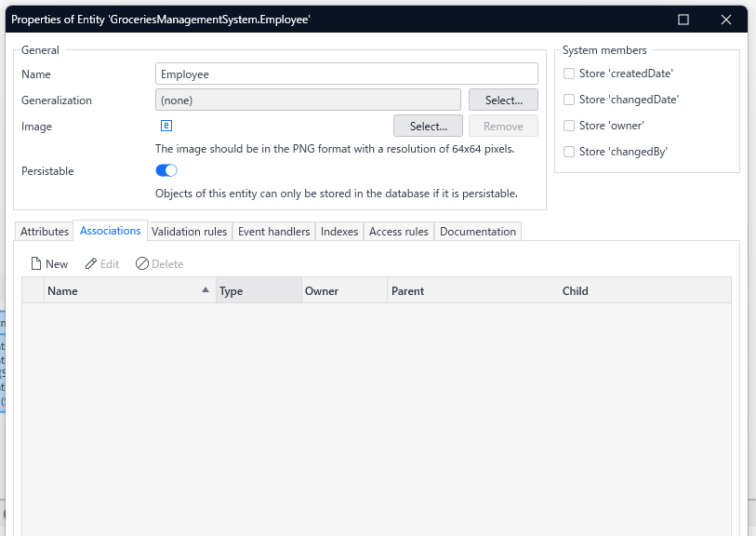Open the Validation rules tab
This screenshot has height=536, width=756.
click(189, 232)
